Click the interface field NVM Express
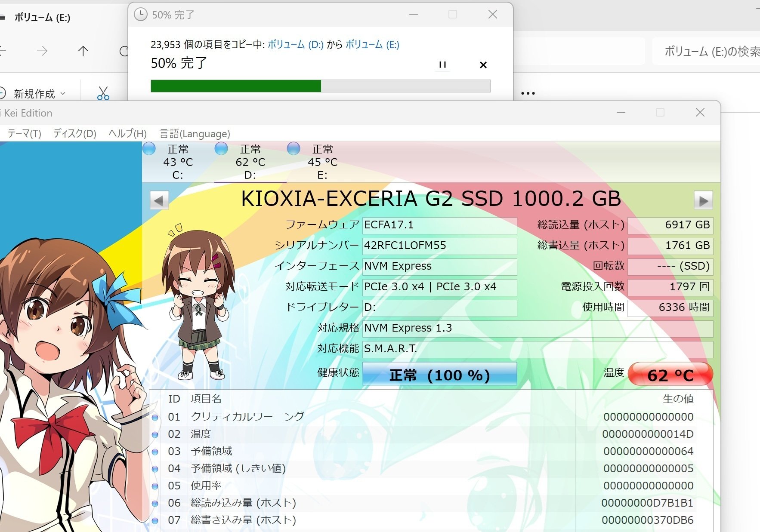This screenshot has width=760, height=532. point(439,266)
